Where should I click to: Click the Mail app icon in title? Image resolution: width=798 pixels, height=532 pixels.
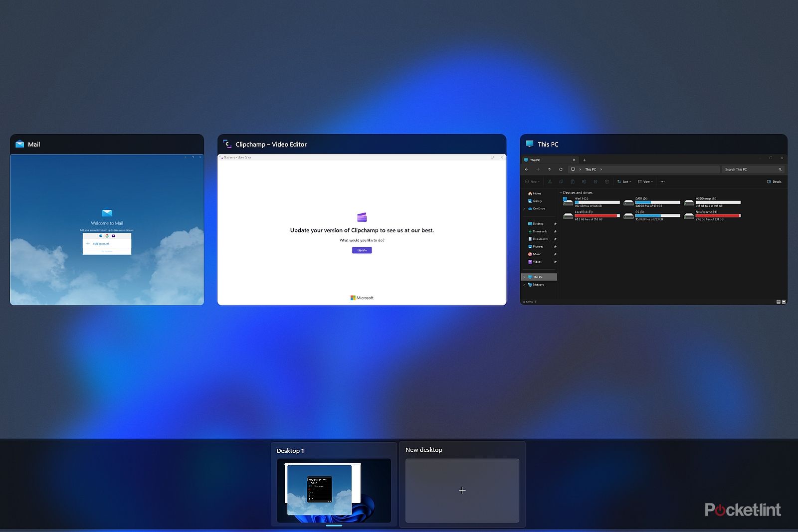[x=20, y=144]
